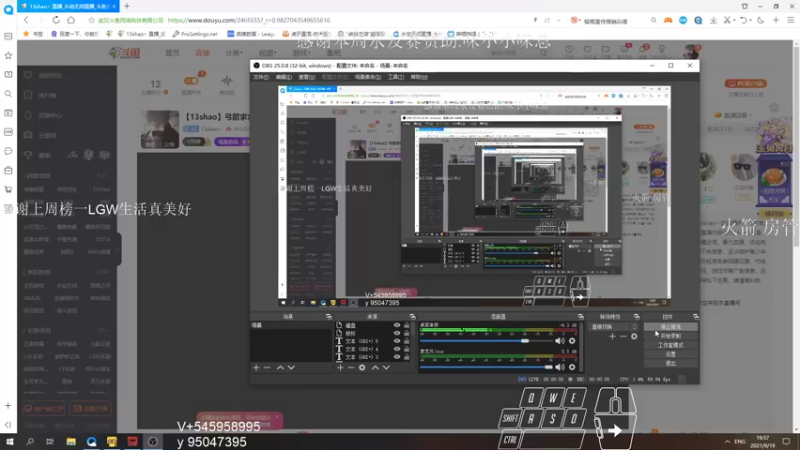Click the stop streaming button in OBS Controls
800x450 pixels.
[670, 327]
